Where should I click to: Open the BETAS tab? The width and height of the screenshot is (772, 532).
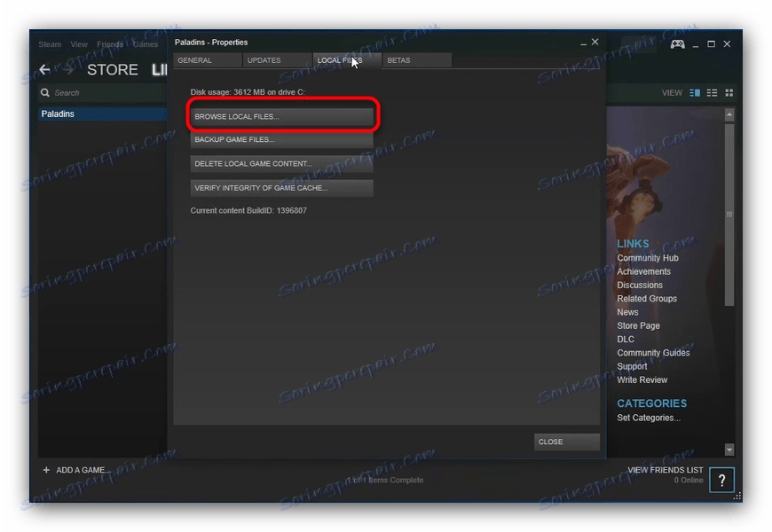(x=417, y=60)
